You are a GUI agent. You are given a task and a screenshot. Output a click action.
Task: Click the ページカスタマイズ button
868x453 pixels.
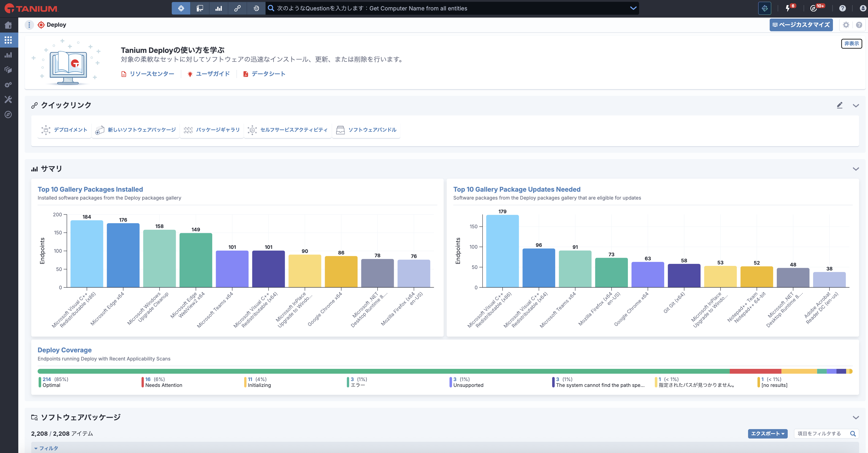point(801,25)
